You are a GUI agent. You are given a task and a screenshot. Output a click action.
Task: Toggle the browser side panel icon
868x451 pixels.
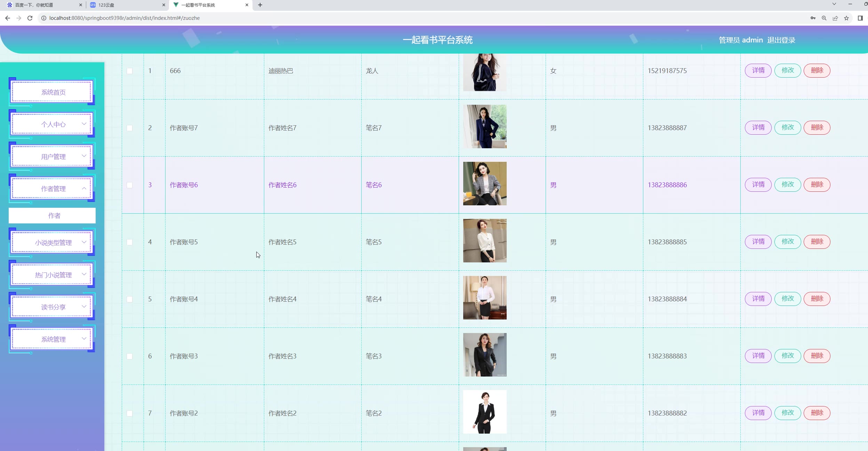860,18
